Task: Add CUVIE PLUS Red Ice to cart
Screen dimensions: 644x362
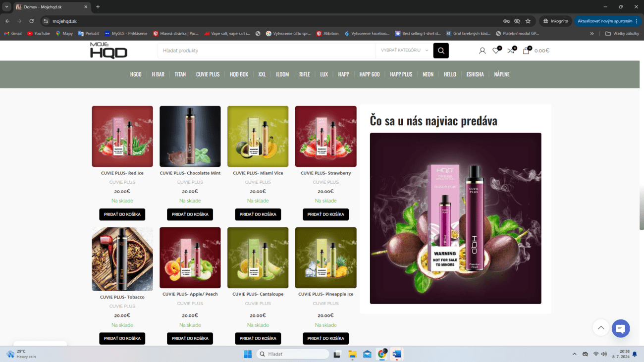Action: point(122,214)
